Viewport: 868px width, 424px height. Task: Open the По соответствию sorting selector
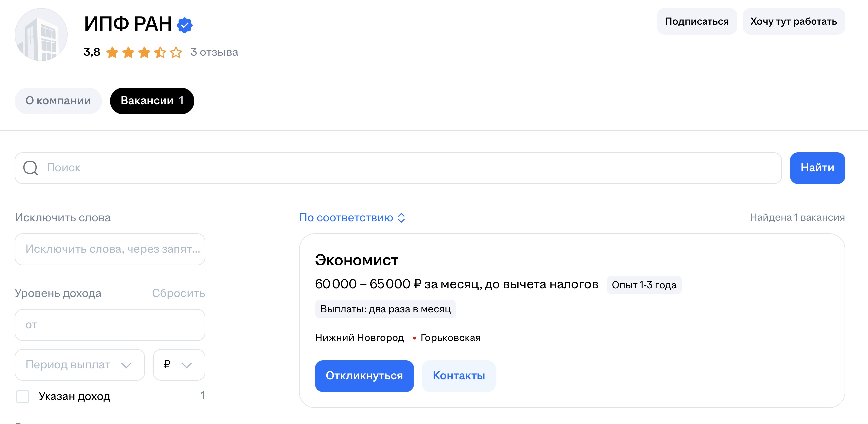tap(346, 218)
